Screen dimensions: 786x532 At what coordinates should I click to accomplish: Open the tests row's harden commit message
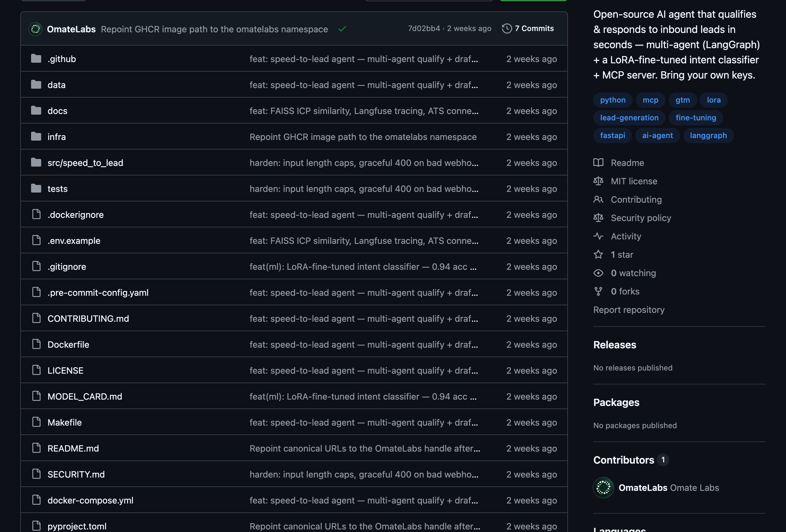click(x=364, y=189)
